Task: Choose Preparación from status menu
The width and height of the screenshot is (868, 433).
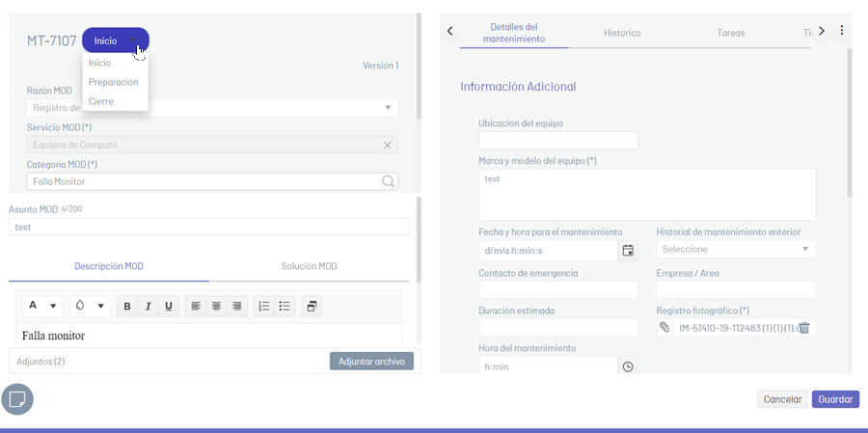Action: pos(114,82)
